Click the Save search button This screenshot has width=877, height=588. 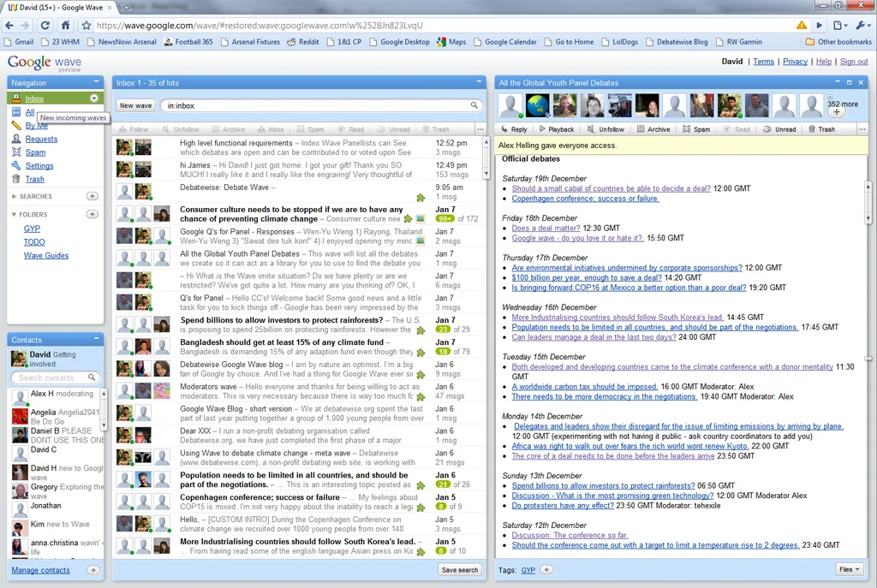[460, 569]
